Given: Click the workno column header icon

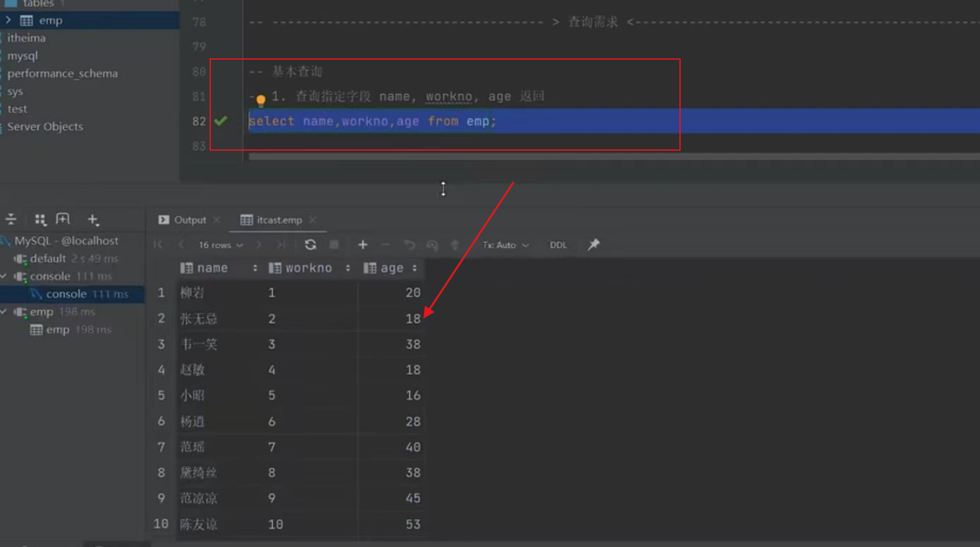Looking at the screenshot, I should click(x=275, y=268).
